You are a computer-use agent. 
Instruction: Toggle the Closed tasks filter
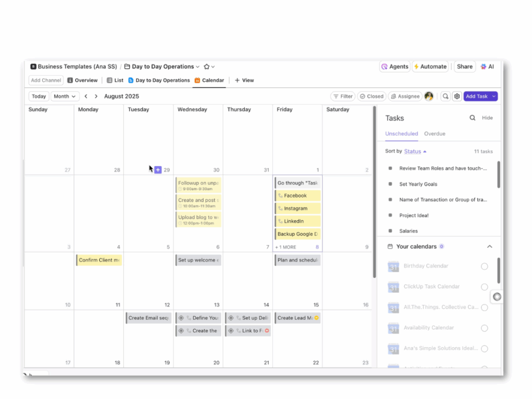coord(371,96)
